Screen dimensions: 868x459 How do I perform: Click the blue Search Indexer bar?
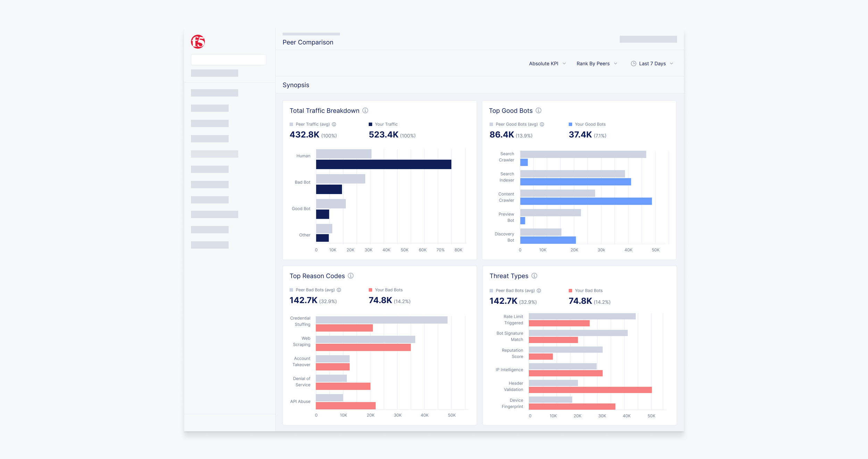(x=576, y=182)
